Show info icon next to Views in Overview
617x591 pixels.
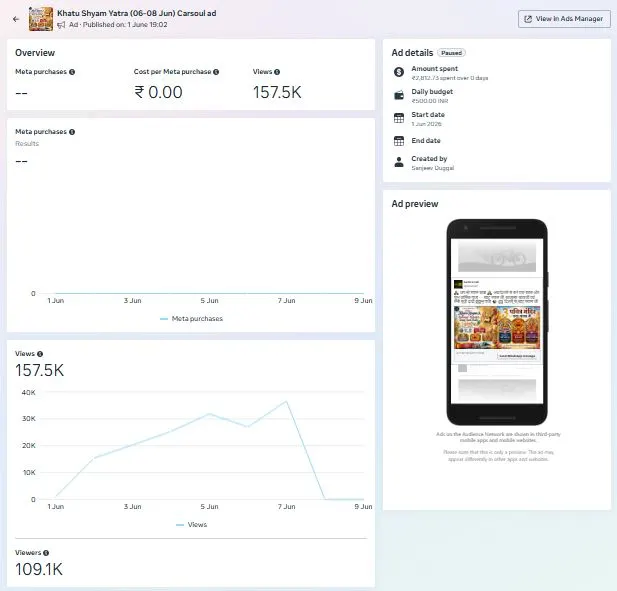(x=277, y=72)
